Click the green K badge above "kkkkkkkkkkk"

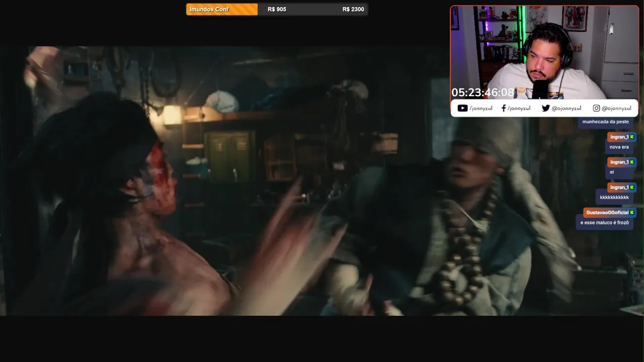(632, 187)
